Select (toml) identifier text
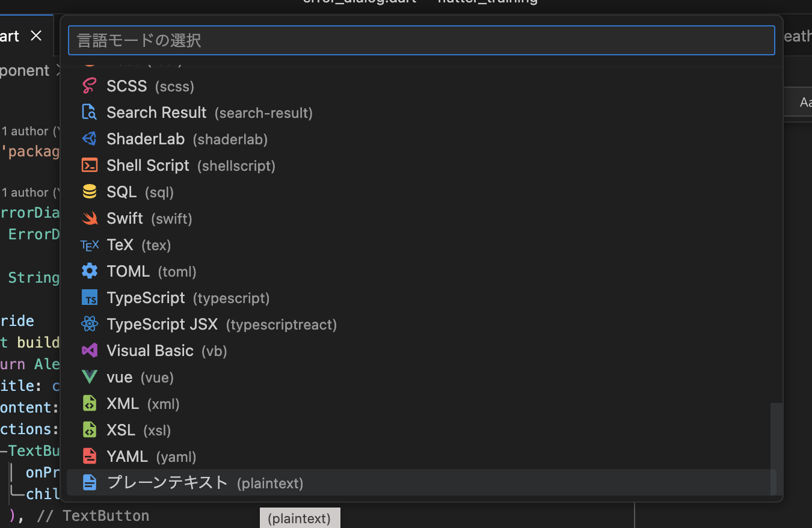This screenshot has height=528, width=812. click(x=177, y=272)
